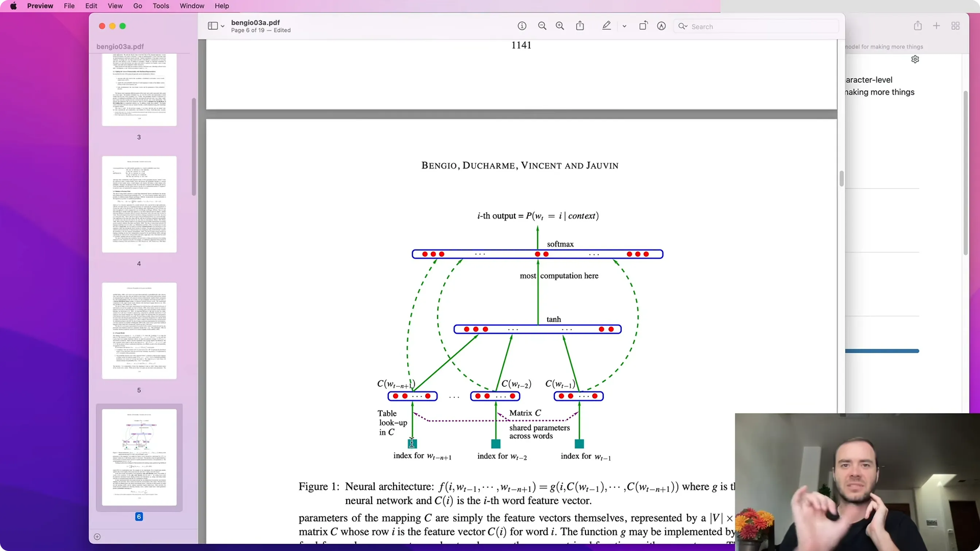Zoom in the PDF view
This screenshot has width=980, height=551.
(560, 26)
